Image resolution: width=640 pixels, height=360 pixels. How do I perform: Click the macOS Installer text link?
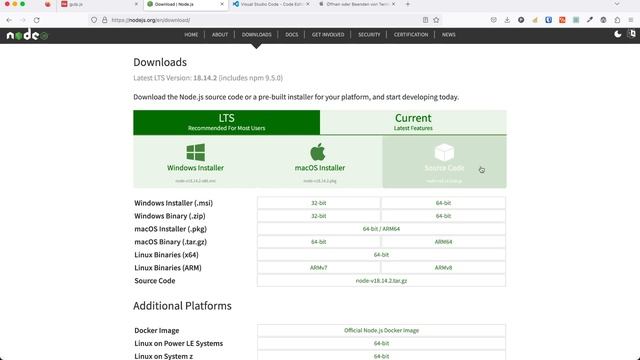(320, 168)
